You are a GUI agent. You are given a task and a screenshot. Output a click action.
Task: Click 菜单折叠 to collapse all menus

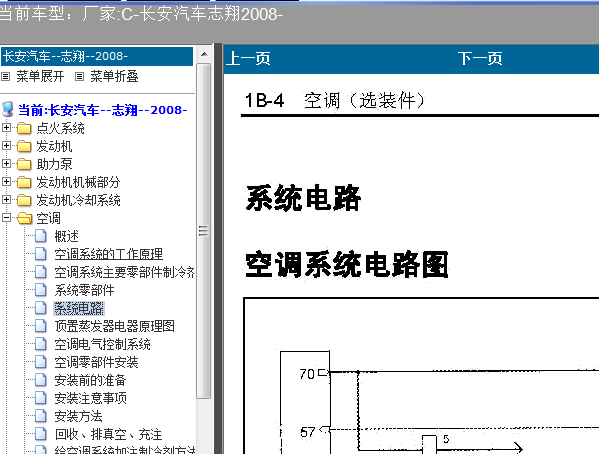coord(114,76)
